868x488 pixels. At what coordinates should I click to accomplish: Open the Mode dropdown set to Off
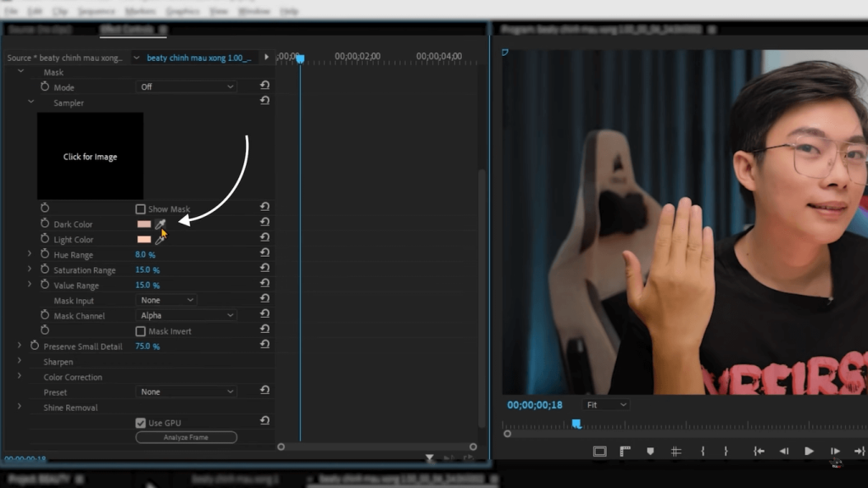point(186,87)
